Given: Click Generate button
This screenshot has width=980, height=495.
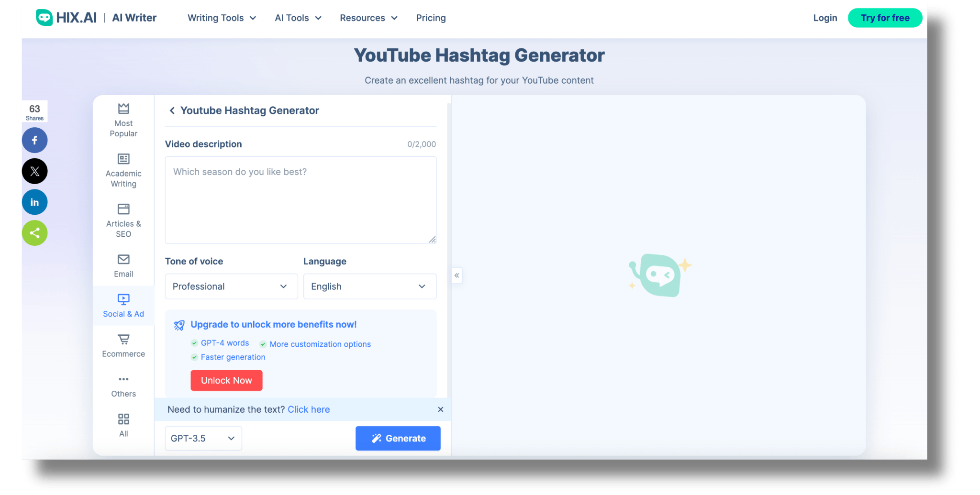Looking at the screenshot, I should [398, 439].
